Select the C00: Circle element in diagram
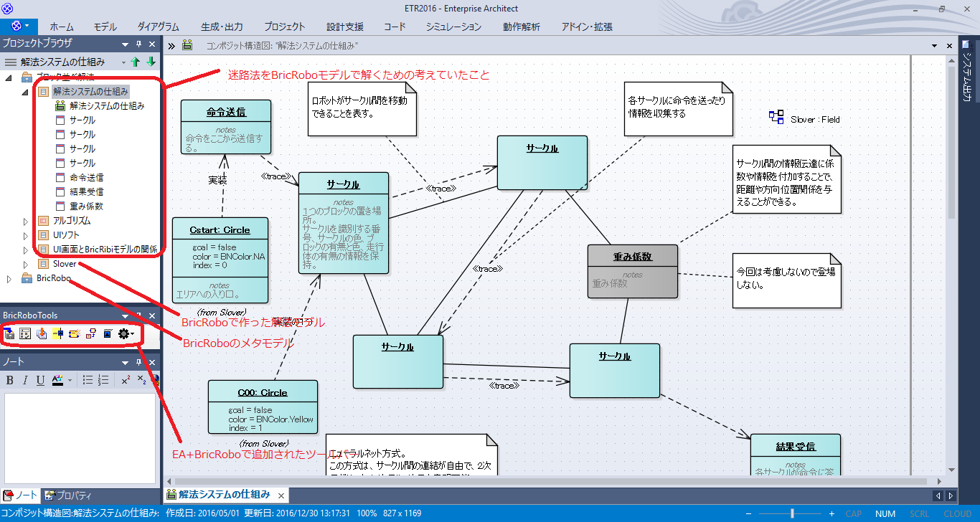The width and height of the screenshot is (980, 522). coord(263,407)
